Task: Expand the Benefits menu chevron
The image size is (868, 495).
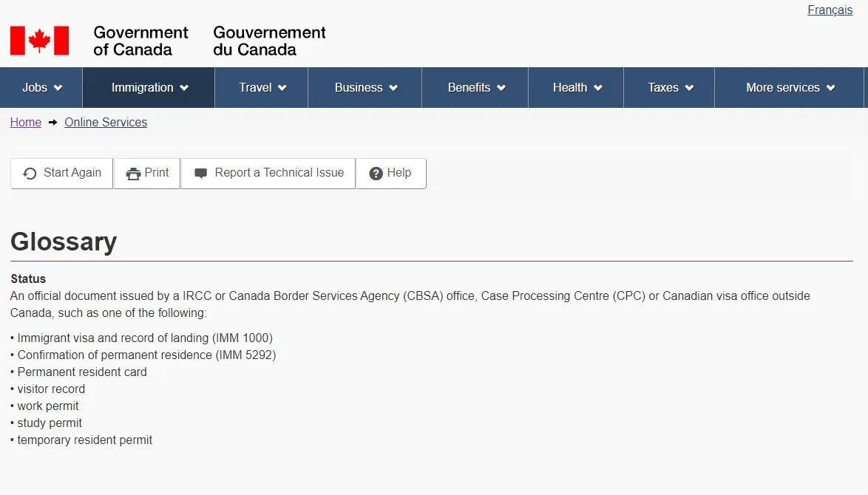Action: pyautogui.click(x=501, y=88)
